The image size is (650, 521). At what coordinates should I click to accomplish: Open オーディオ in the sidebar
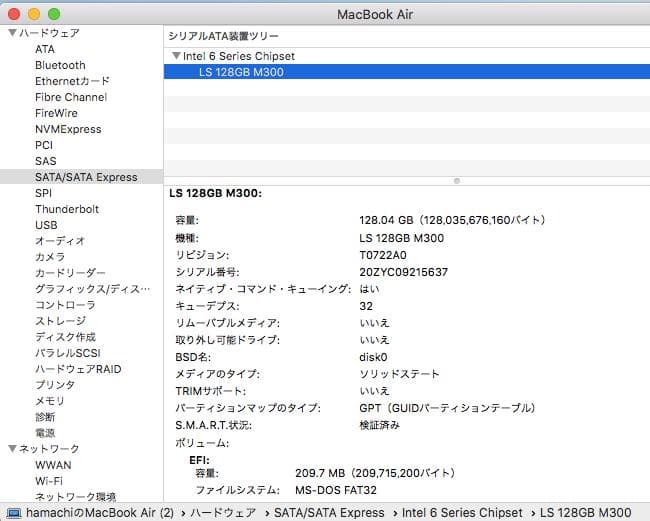point(60,241)
